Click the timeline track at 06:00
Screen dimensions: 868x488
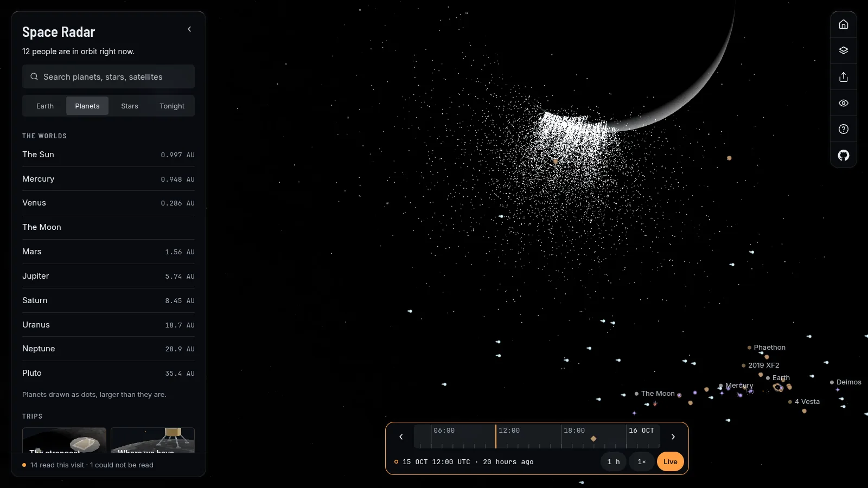tap(431, 436)
